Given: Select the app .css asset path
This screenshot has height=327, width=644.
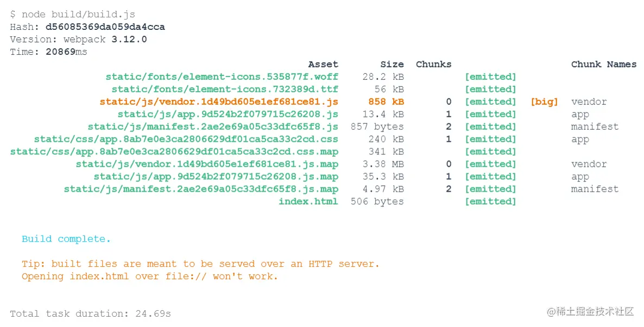Looking at the screenshot, I should 186,139.
